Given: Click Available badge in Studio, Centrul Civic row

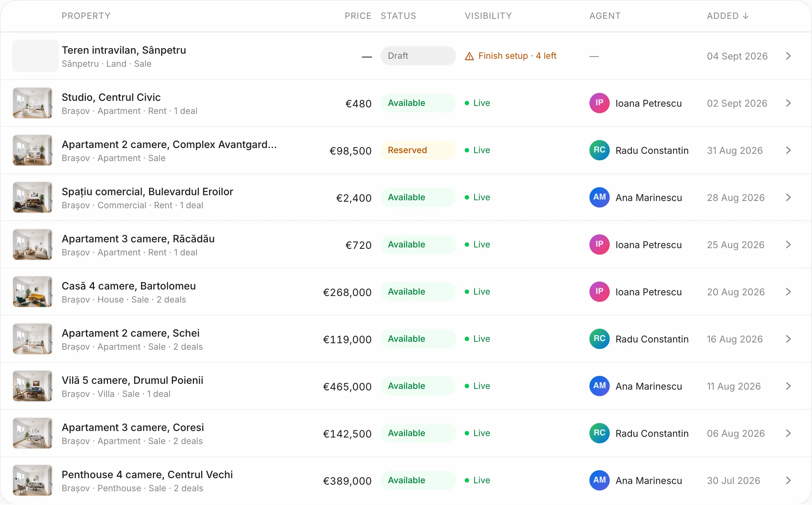Looking at the screenshot, I should coord(418,103).
